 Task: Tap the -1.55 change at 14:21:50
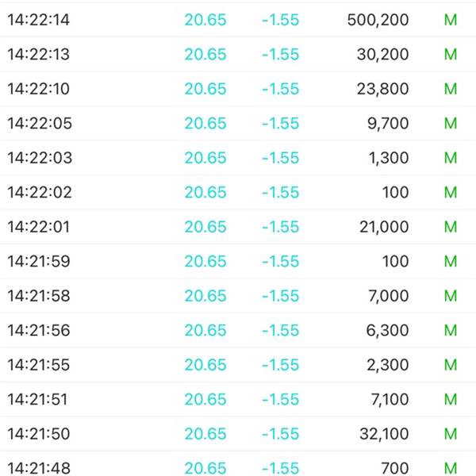click(x=281, y=434)
